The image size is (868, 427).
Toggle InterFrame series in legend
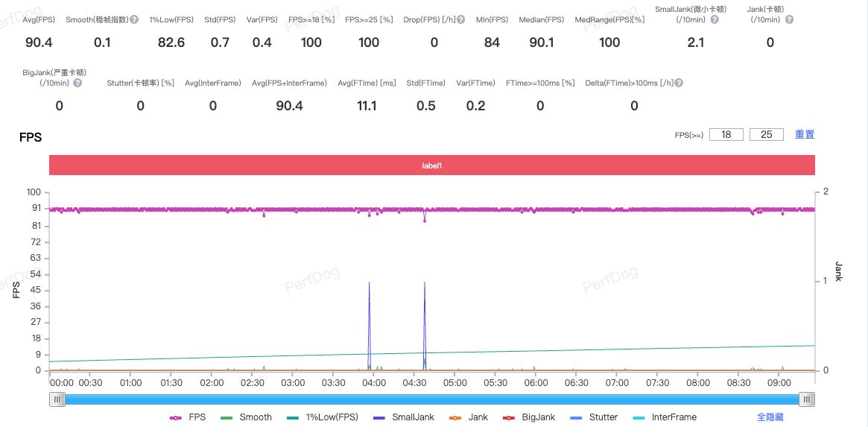[664, 417]
